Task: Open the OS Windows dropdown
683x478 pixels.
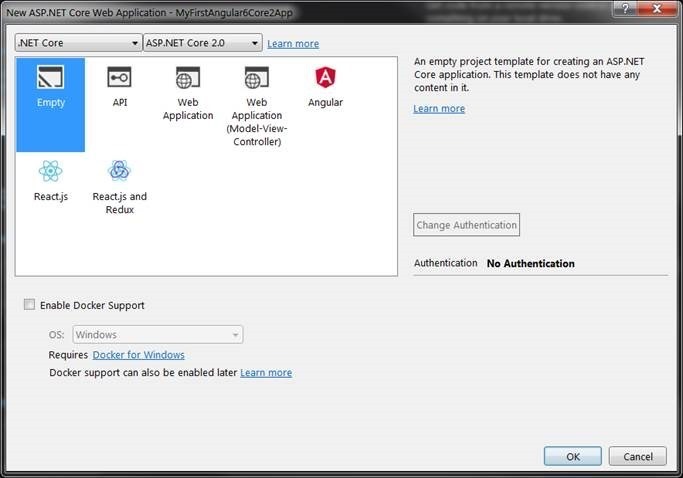Action: [x=155, y=335]
